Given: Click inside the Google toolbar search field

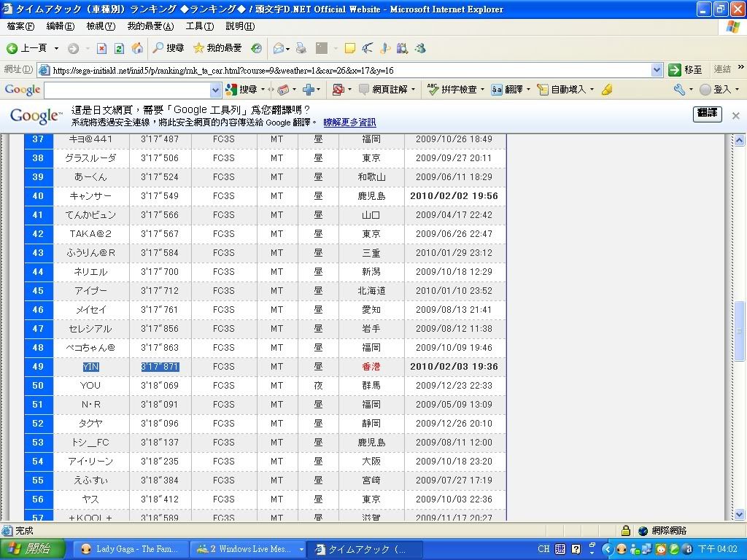Looking at the screenshot, I should (127, 90).
